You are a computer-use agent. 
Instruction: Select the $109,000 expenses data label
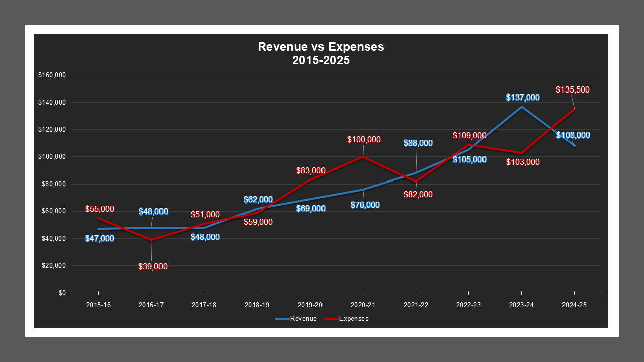469,135
